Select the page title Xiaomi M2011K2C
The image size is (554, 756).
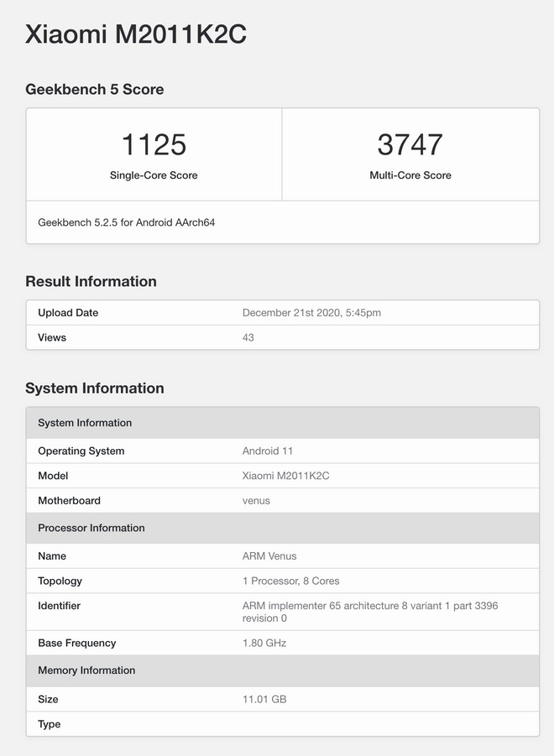coord(136,34)
